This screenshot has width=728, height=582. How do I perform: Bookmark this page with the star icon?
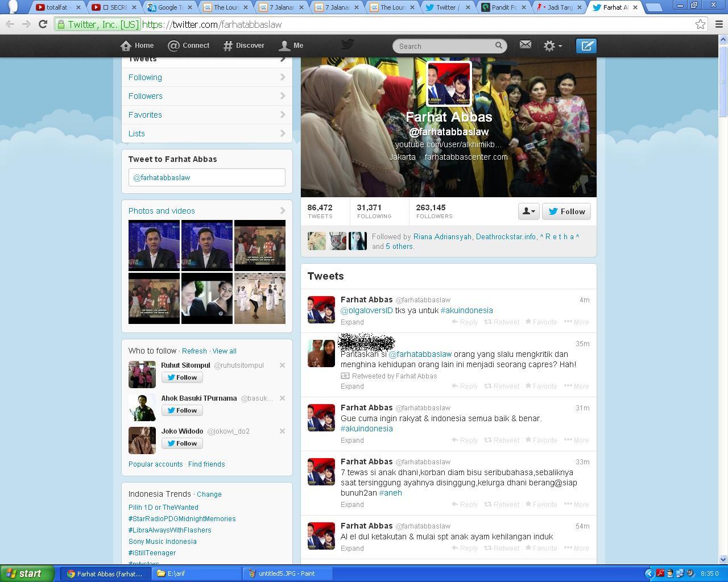click(x=701, y=24)
